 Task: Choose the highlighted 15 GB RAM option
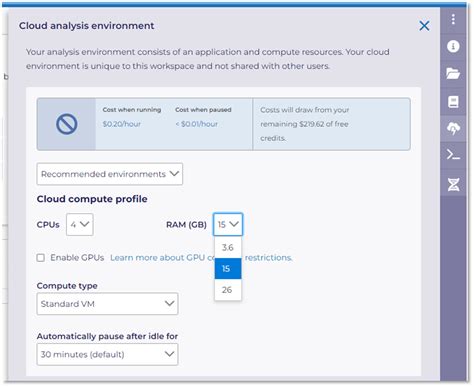[x=228, y=269]
